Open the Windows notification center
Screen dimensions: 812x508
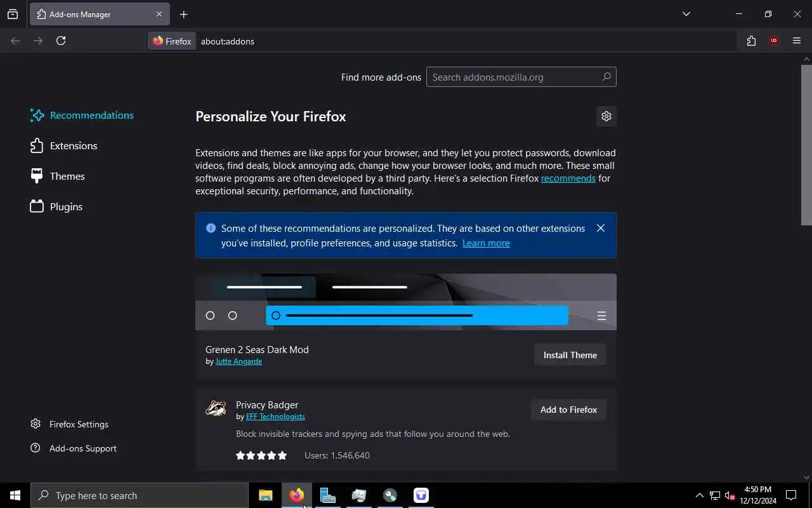[x=791, y=495]
